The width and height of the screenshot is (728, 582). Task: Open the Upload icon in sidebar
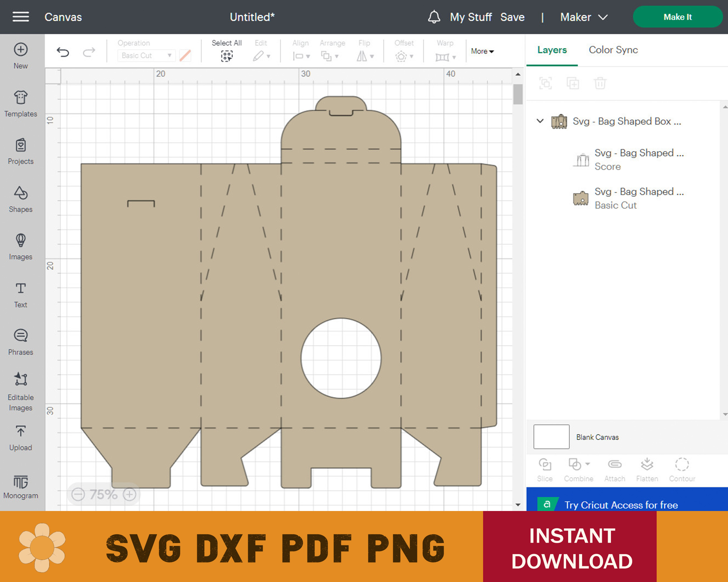tap(21, 432)
